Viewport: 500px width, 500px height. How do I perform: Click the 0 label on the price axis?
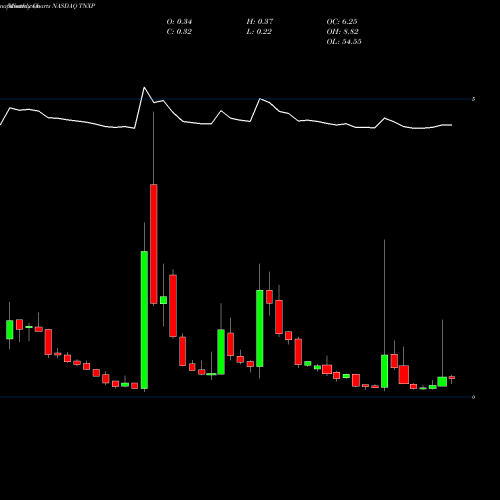[x=473, y=397]
